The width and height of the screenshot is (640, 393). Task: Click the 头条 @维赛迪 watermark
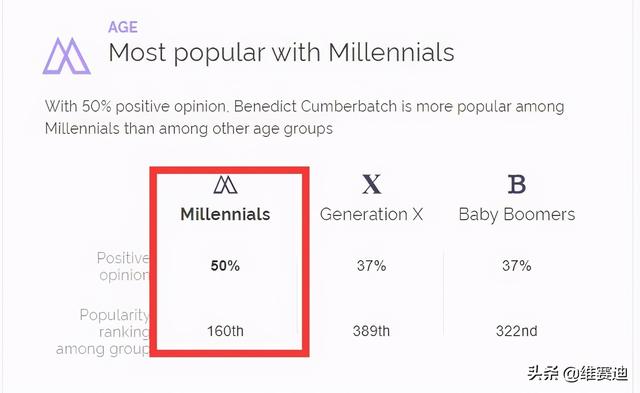pyautogui.click(x=578, y=373)
